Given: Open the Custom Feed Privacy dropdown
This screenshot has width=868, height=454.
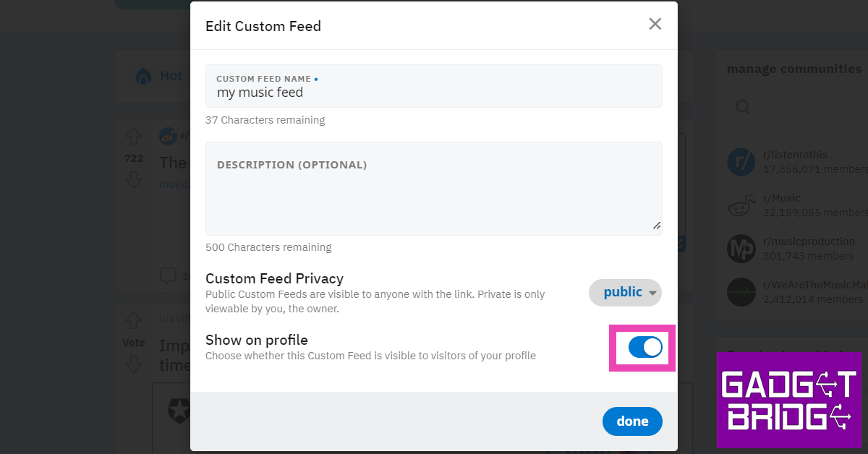Looking at the screenshot, I should (625, 293).
